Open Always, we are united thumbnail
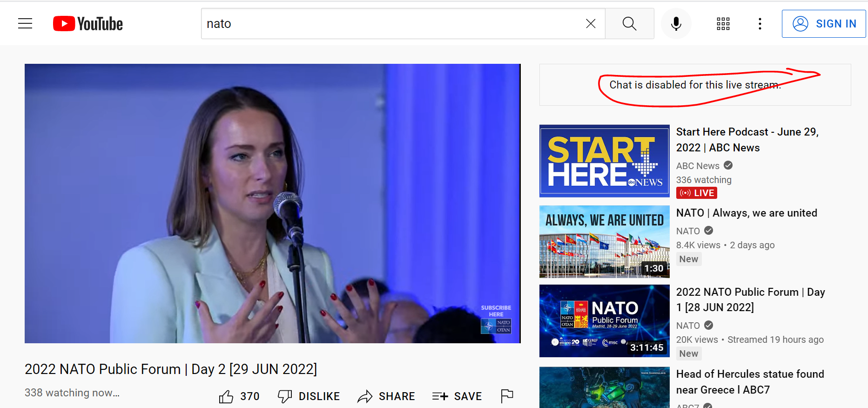 pyautogui.click(x=605, y=242)
